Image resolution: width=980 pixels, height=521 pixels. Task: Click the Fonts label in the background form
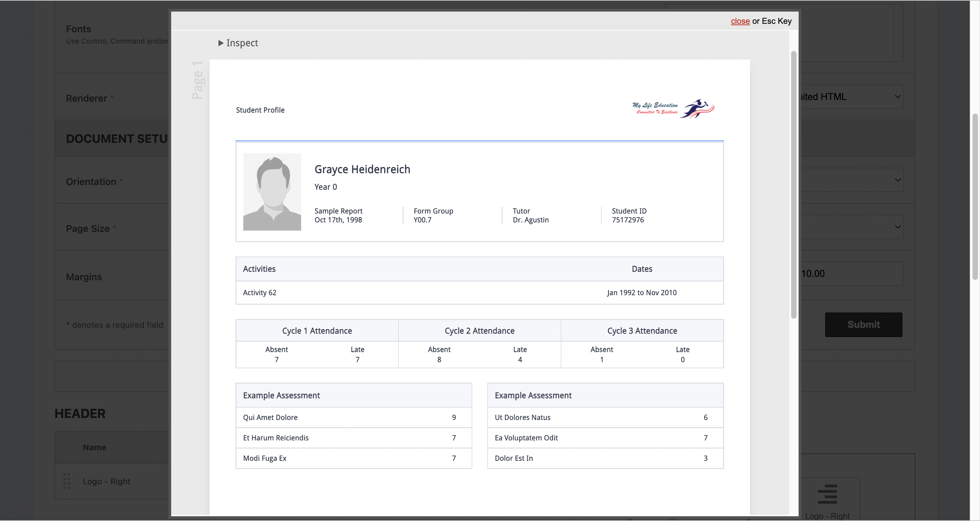pyautogui.click(x=78, y=29)
